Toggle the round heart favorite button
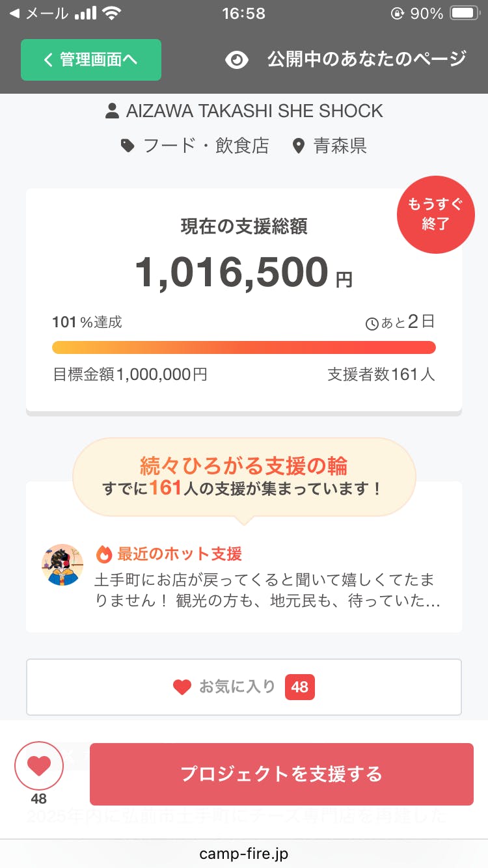This screenshot has width=488, height=868. click(39, 766)
